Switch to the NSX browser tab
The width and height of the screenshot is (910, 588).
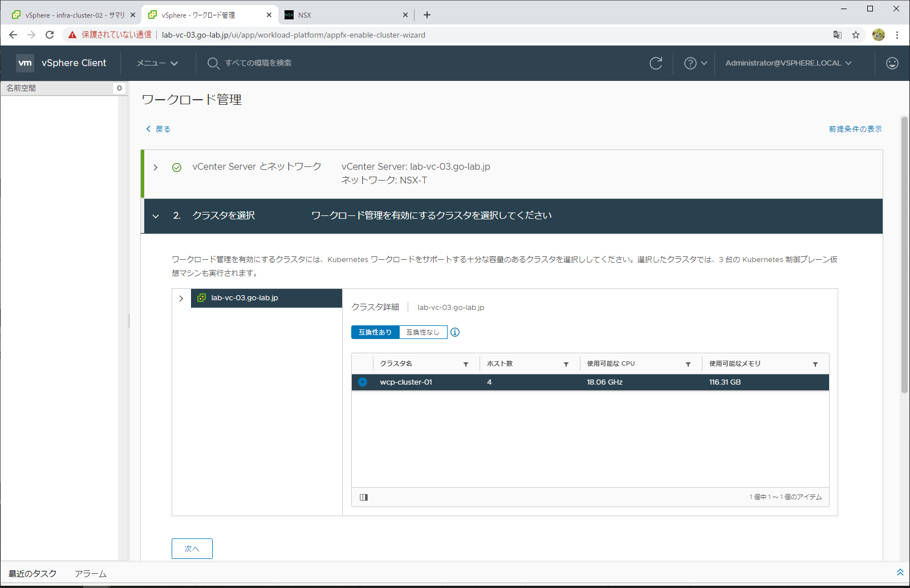click(346, 15)
